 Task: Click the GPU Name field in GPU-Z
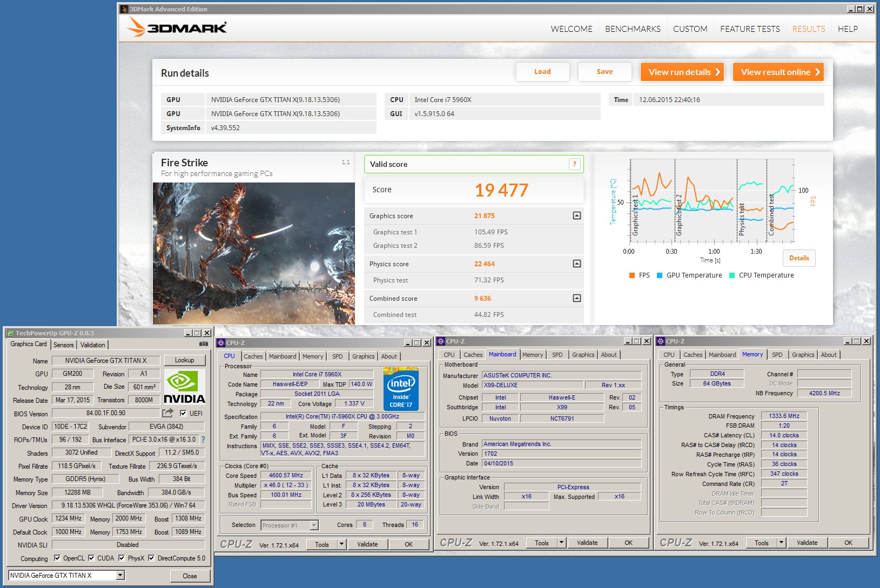106,360
